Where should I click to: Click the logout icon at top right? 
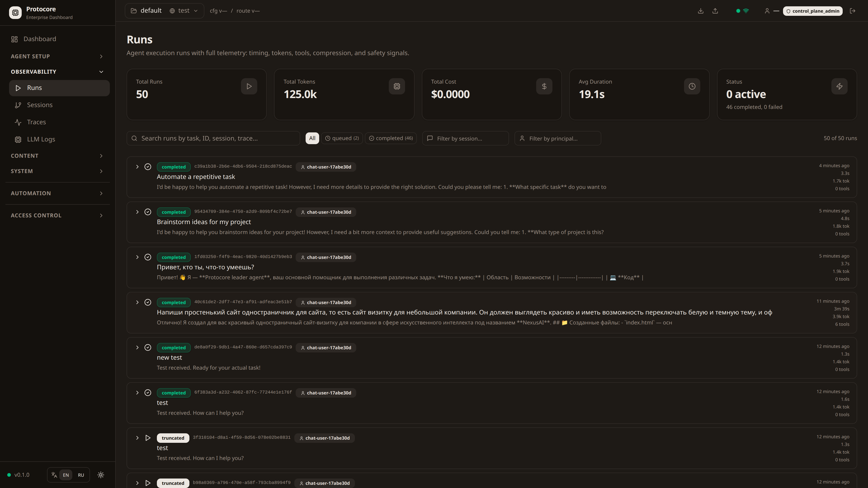852,11
